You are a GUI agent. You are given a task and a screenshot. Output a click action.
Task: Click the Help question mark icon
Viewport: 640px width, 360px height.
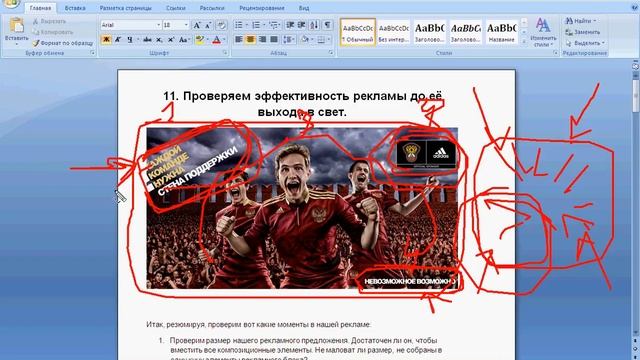pos(635,8)
